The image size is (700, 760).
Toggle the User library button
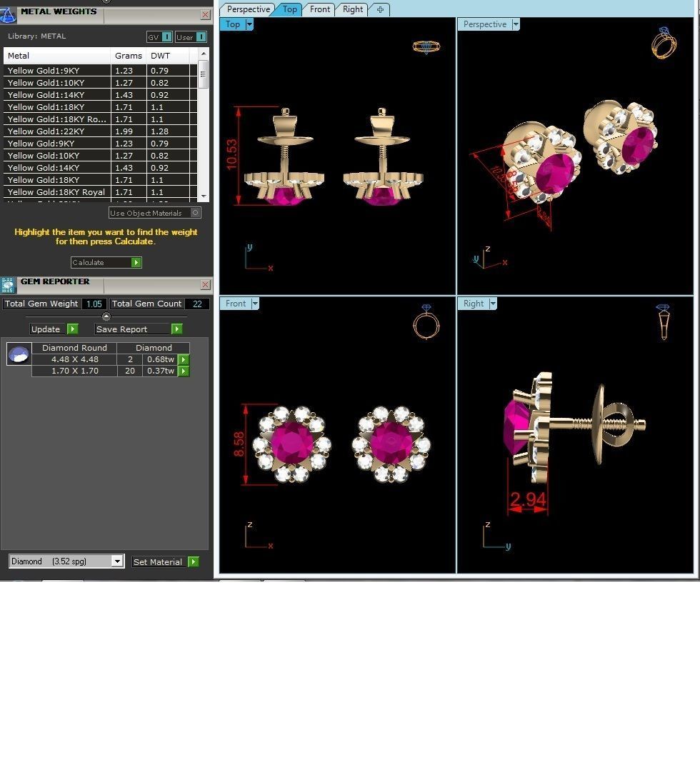point(191,37)
